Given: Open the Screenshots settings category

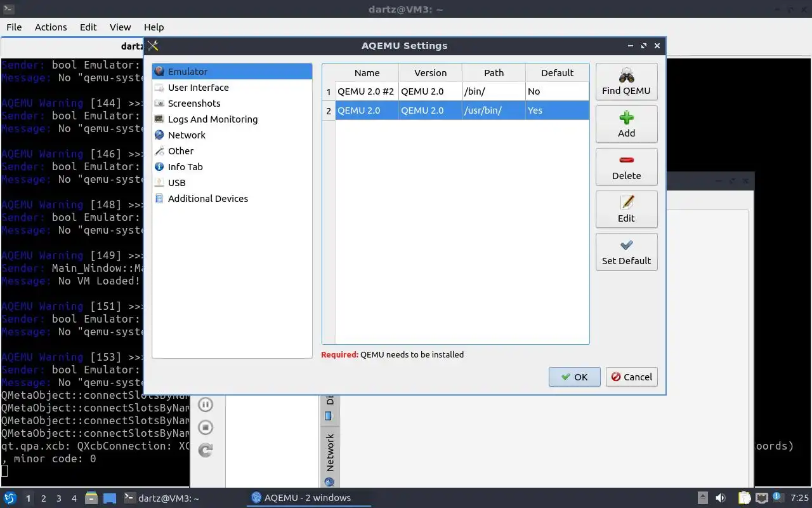Looking at the screenshot, I should [232, 104].
